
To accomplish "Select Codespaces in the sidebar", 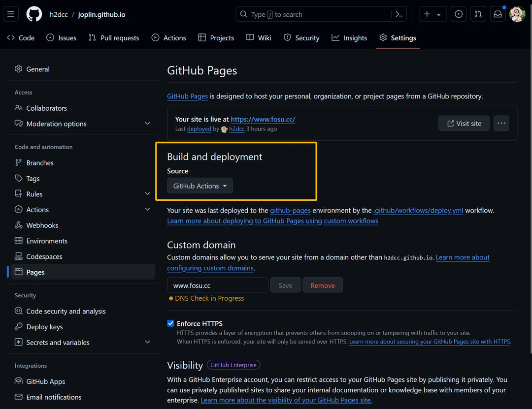I will click(44, 256).
